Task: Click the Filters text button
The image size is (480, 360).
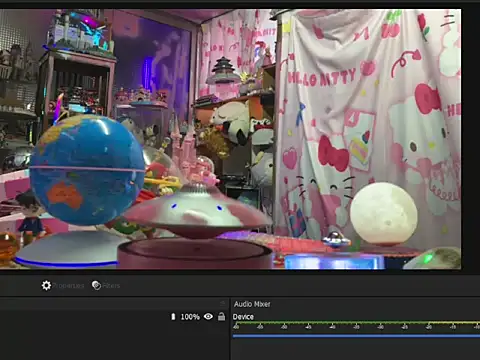Action: pos(111,286)
